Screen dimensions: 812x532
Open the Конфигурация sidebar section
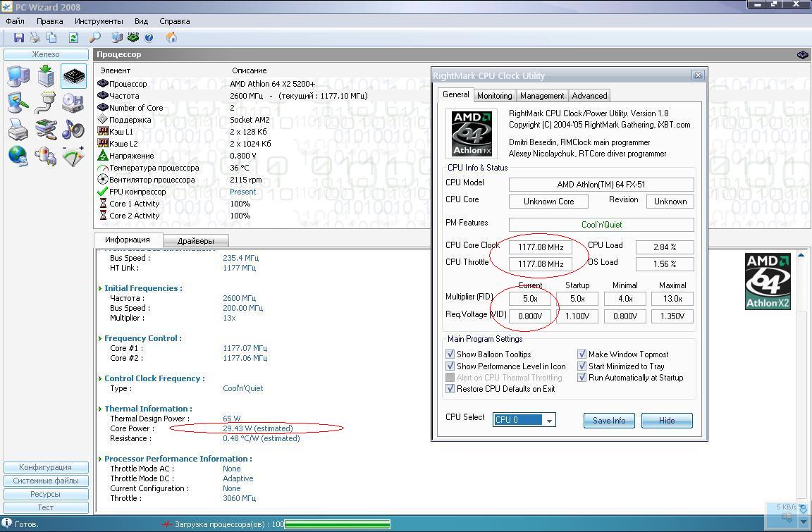(x=46, y=467)
